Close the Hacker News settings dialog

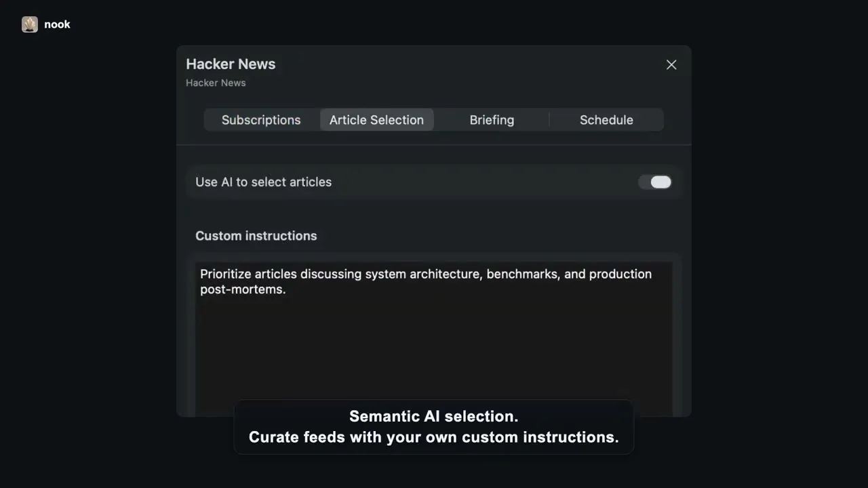[x=671, y=64]
